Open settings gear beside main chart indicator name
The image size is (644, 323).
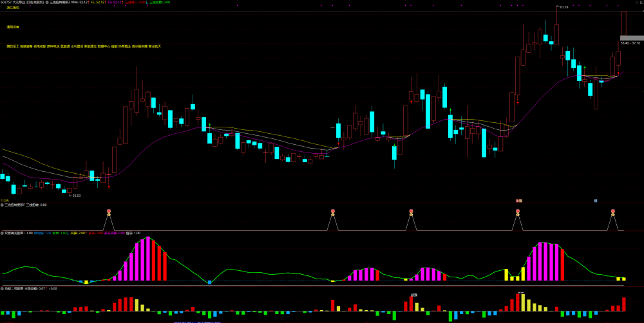click(x=47, y=2)
